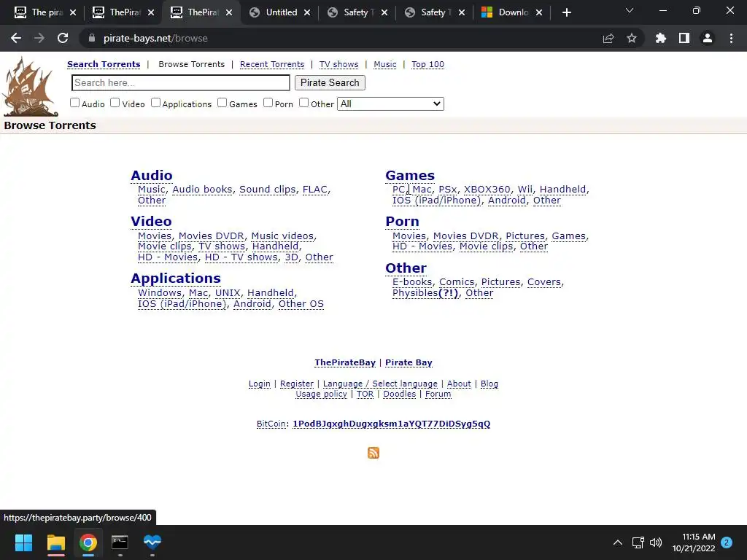Enable the Games checkbox

[222, 102]
